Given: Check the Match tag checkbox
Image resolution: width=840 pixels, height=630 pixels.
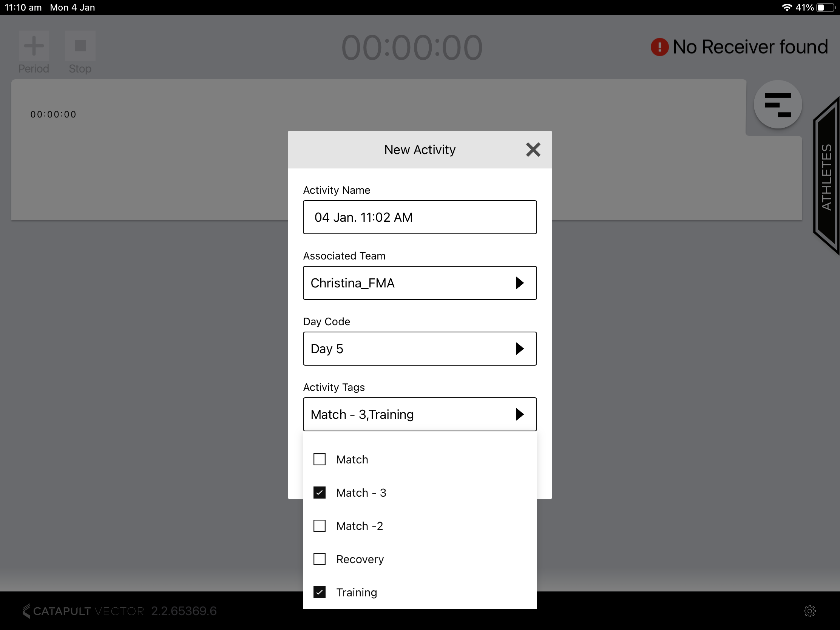Looking at the screenshot, I should pyautogui.click(x=320, y=460).
